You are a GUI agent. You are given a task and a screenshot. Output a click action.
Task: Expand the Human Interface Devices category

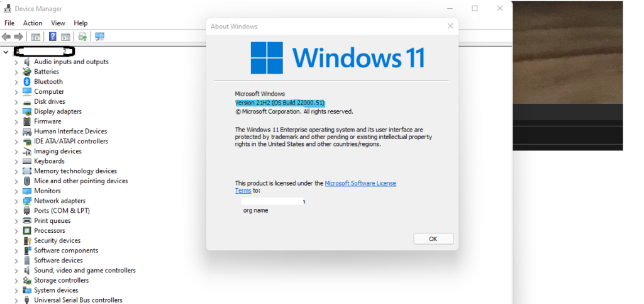pyautogui.click(x=16, y=132)
